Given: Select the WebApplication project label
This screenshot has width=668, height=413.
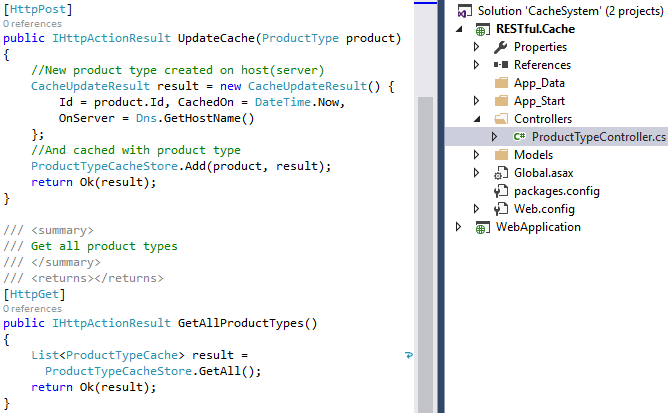Looking at the screenshot, I should coord(538,227).
